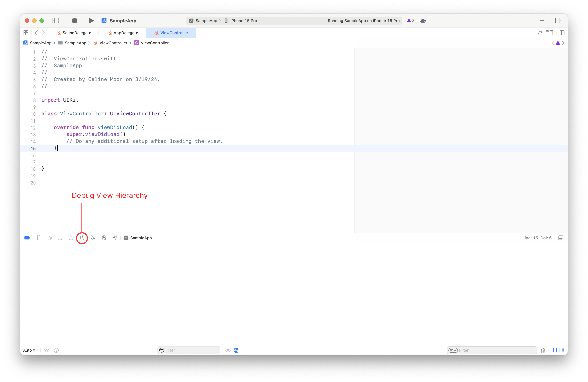This screenshot has height=382, width=588.
Task: Focus the console Filter field
Action: (x=492, y=350)
